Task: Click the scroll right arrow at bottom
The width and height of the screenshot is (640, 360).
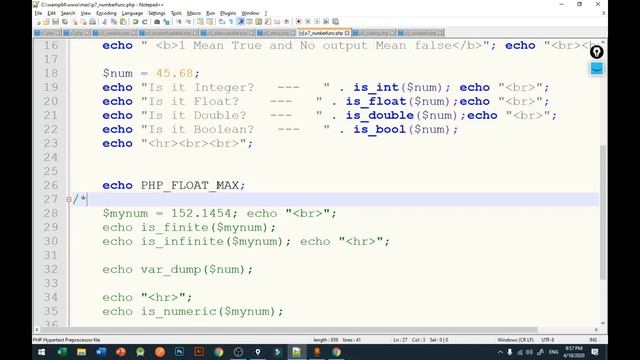Action: point(596,329)
